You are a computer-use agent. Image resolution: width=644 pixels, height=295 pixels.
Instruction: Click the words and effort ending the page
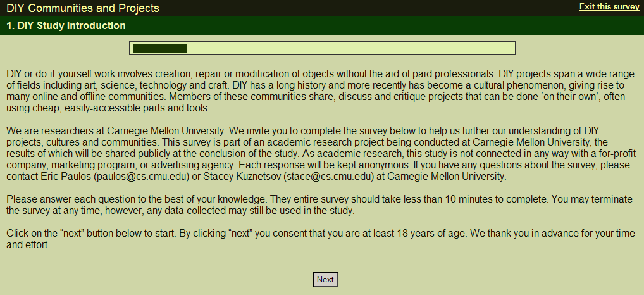28,245
